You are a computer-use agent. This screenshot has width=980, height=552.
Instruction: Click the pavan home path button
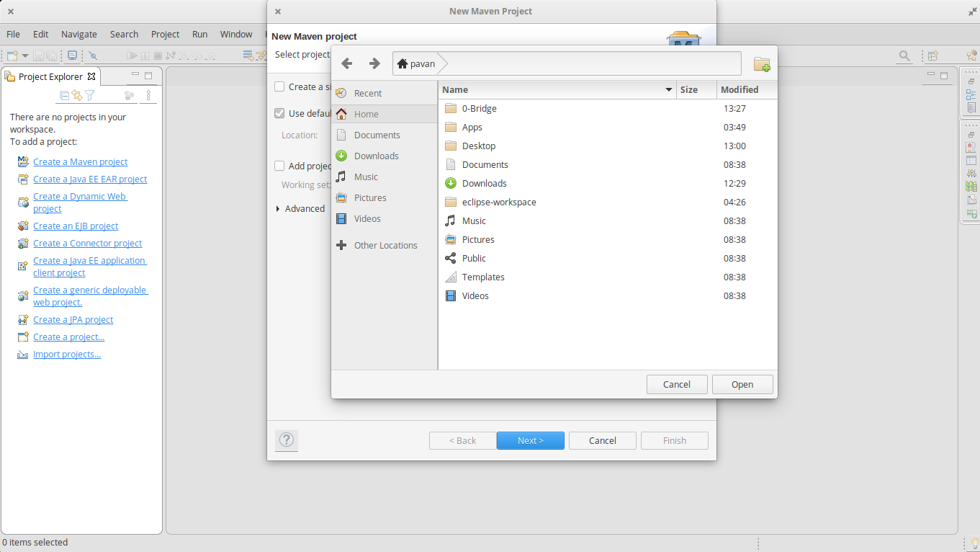click(416, 63)
